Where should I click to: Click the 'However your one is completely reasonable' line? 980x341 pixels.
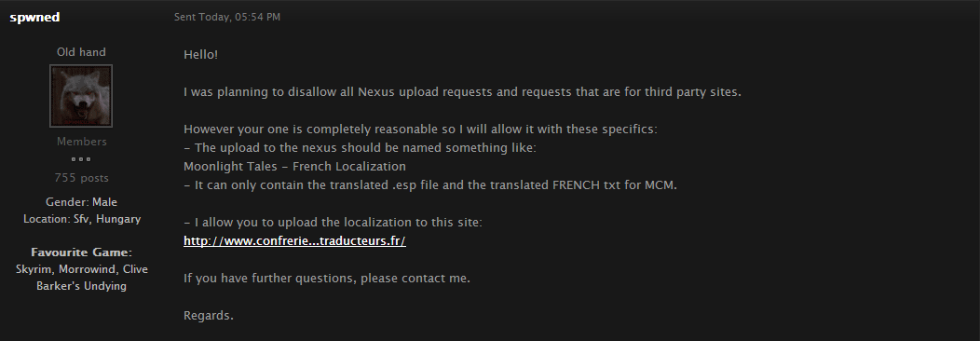(420, 130)
